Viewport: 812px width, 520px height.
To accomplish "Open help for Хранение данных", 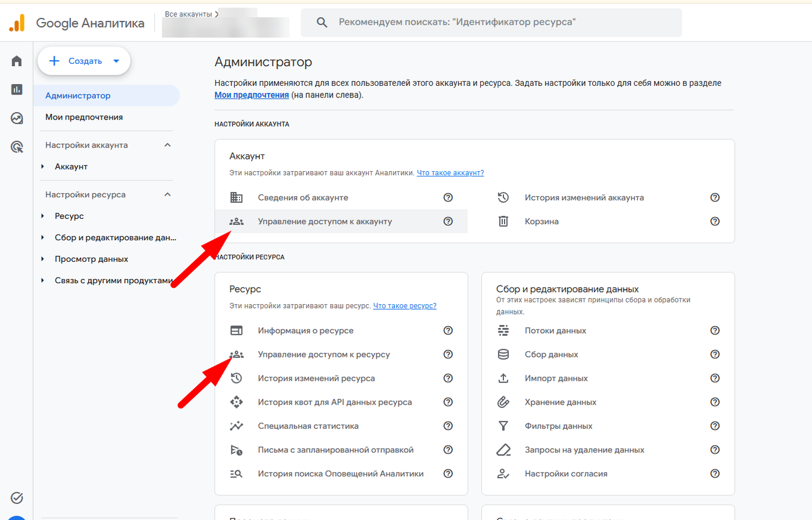I will click(x=715, y=402).
